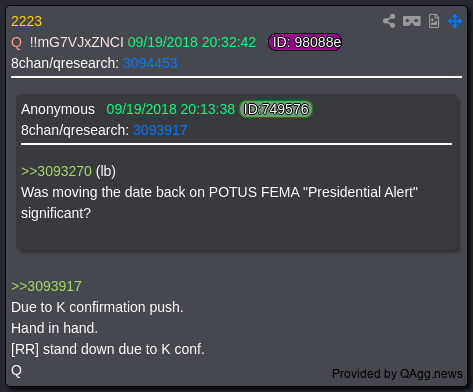Screen dimensions: 473x392
Task: Click the timestamp 09/19/2018 20:32:42
Action: pos(192,42)
